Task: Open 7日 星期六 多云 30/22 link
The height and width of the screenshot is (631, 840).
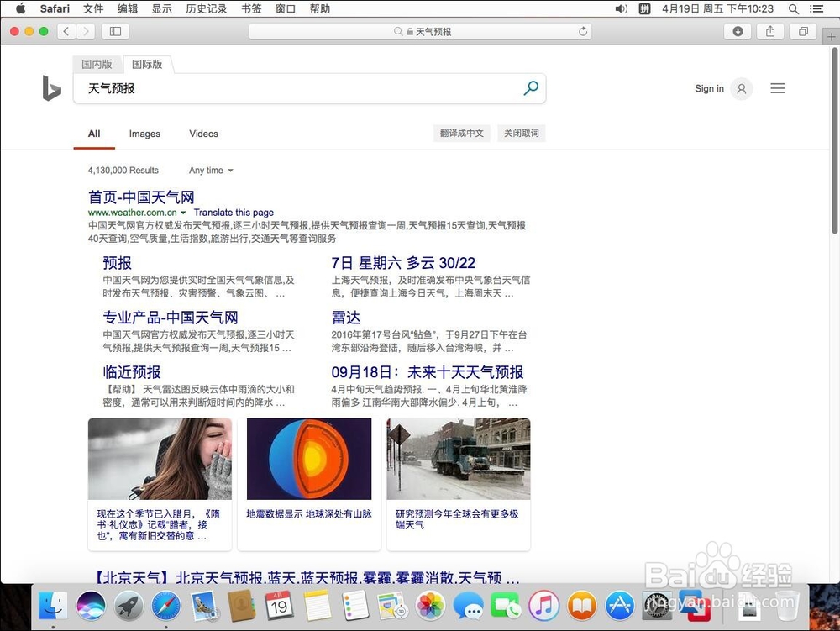Action: (403, 263)
